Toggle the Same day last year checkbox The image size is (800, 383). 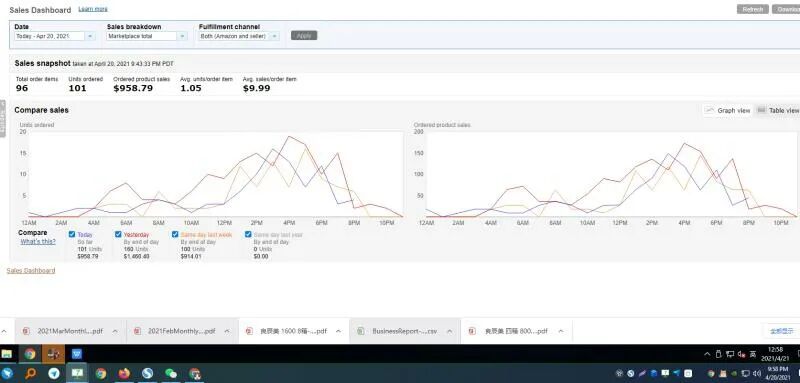pos(248,235)
